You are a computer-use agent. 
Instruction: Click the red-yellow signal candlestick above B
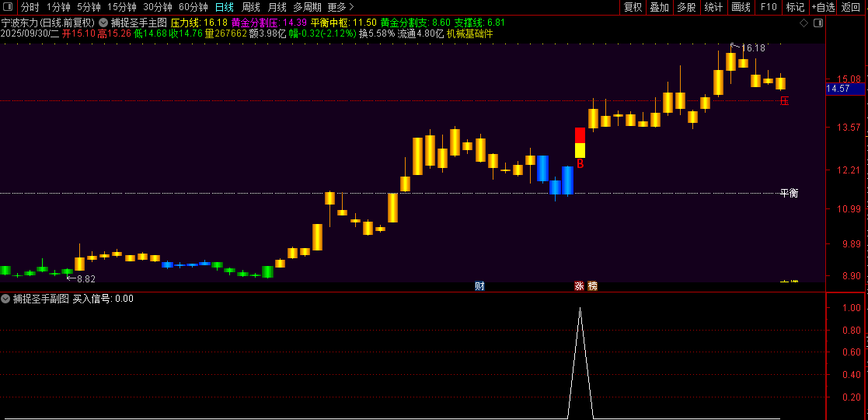(580, 143)
